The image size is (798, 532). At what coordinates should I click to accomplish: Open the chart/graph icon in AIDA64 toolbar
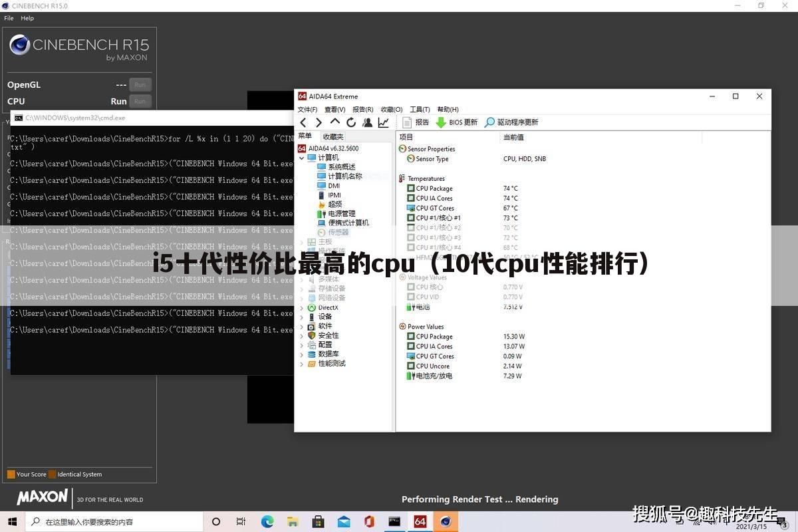click(x=383, y=122)
